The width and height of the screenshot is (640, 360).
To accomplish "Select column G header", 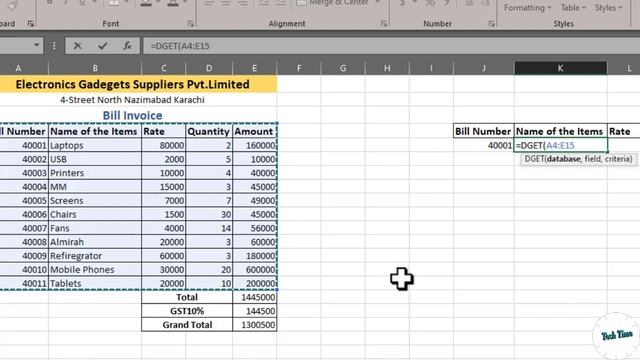I will [343, 68].
